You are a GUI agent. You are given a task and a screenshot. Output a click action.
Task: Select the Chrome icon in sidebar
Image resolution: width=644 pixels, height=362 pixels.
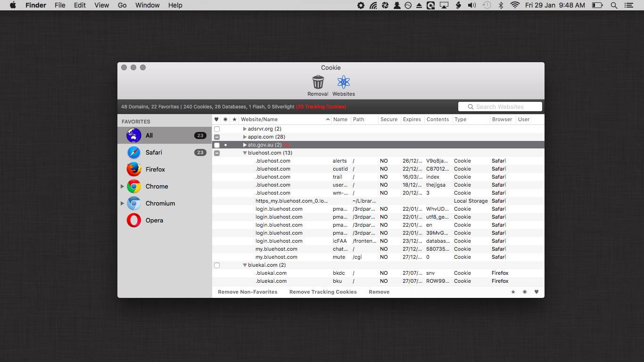tap(134, 186)
